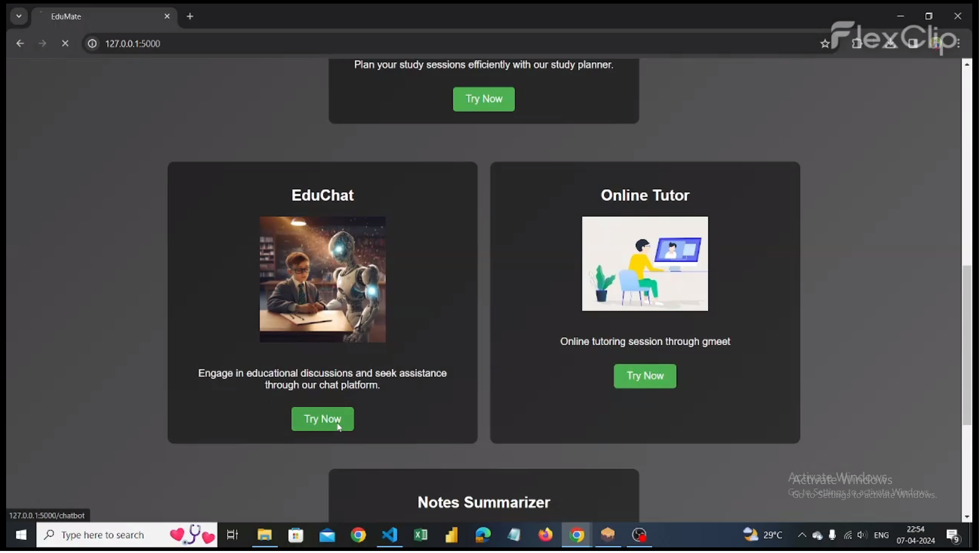Click EduChat Try Now button

point(323,420)
